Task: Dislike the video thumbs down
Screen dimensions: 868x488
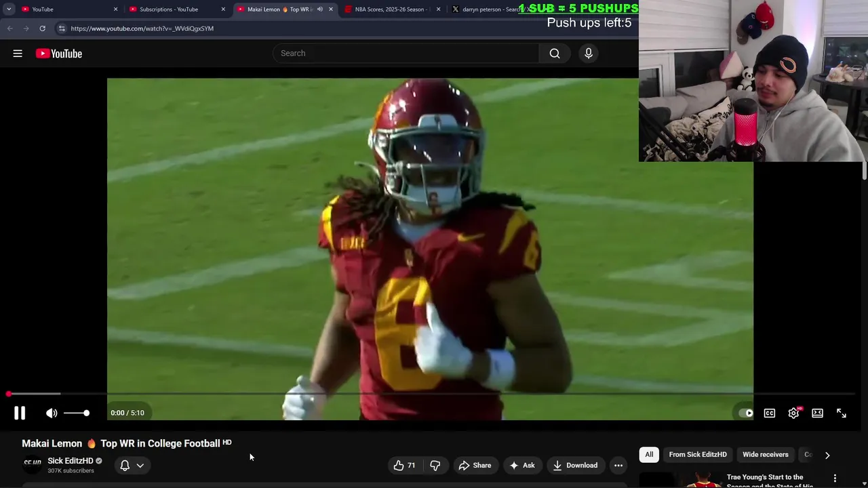Action: pyautogui.click(x=435, y=466)
